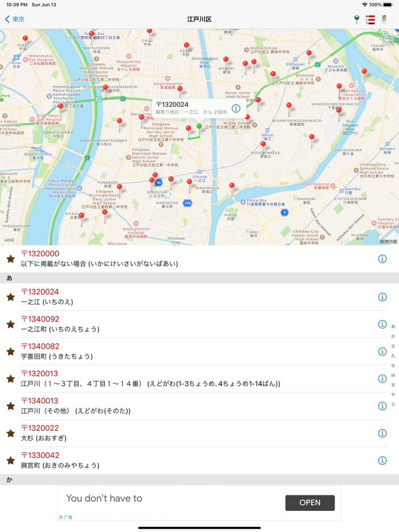Favorite star for 〒1320000
The width and height of the screenshot is (399, 532).
(11, 259)
